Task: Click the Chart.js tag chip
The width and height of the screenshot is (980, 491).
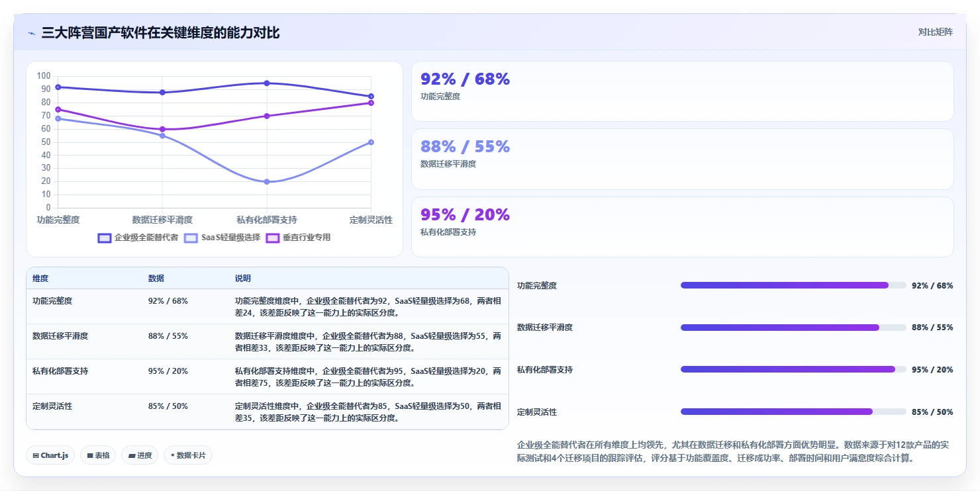Action: (x=50, y=455)
